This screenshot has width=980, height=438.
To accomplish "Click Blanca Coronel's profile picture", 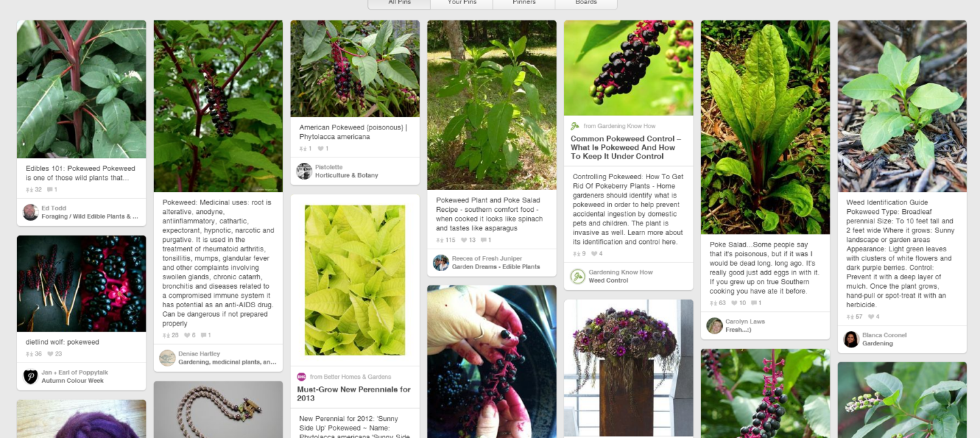I will pos(851,339).
